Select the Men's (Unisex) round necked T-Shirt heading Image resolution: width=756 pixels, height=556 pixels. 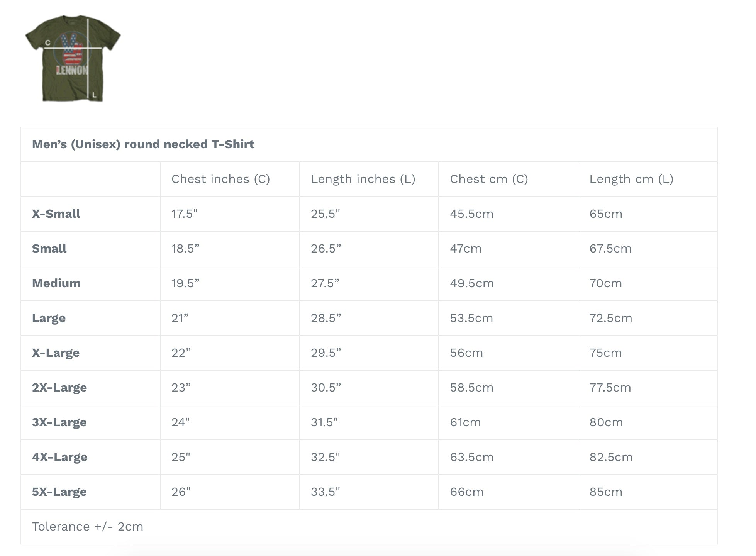click(x=143, y=144)
